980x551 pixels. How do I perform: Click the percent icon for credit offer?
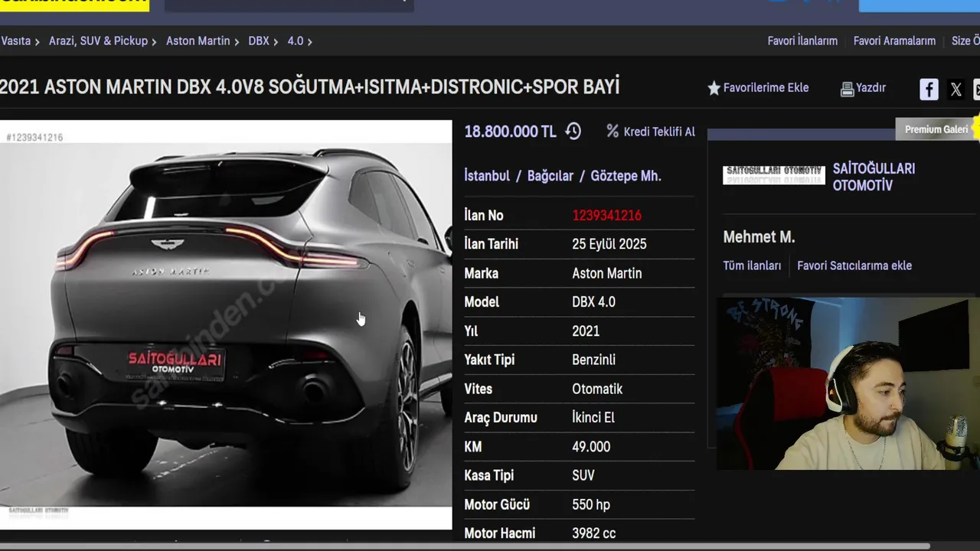(612, 132)
